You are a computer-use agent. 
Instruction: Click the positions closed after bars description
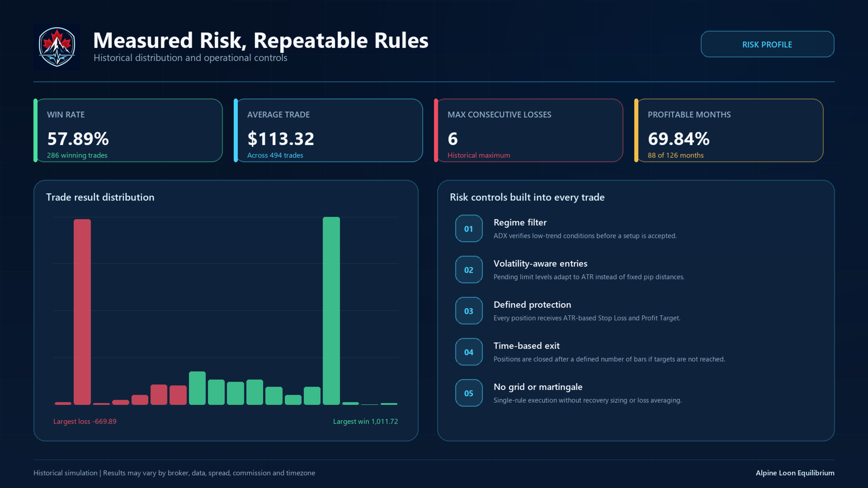point(609,359)
